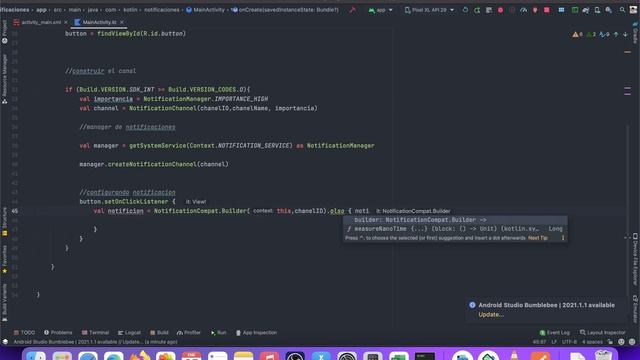Screen dimensions: 640x360
Task: Open Finder from the Dock
Action: coord(36,356)
